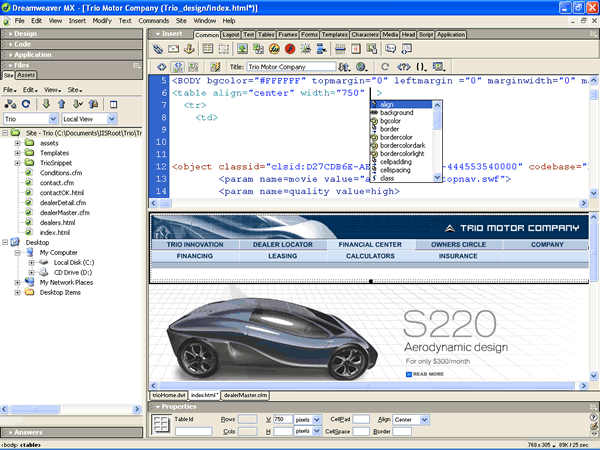Viewport: 600px width, 450px height.
Task: Select bgcolor in the code hints list
Action: pos(390,121)
